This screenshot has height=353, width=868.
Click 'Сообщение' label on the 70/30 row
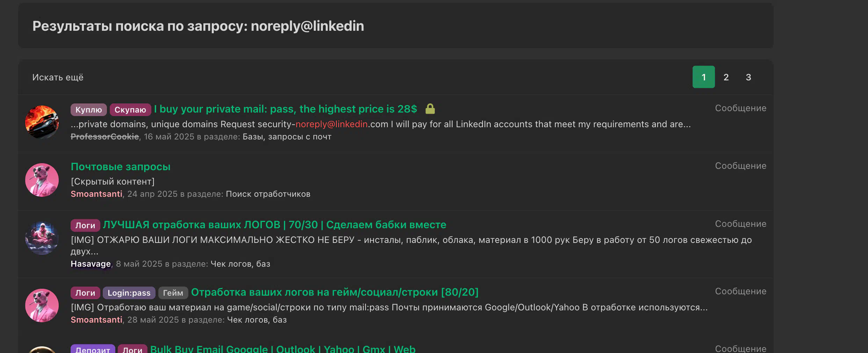pos(740,224)
